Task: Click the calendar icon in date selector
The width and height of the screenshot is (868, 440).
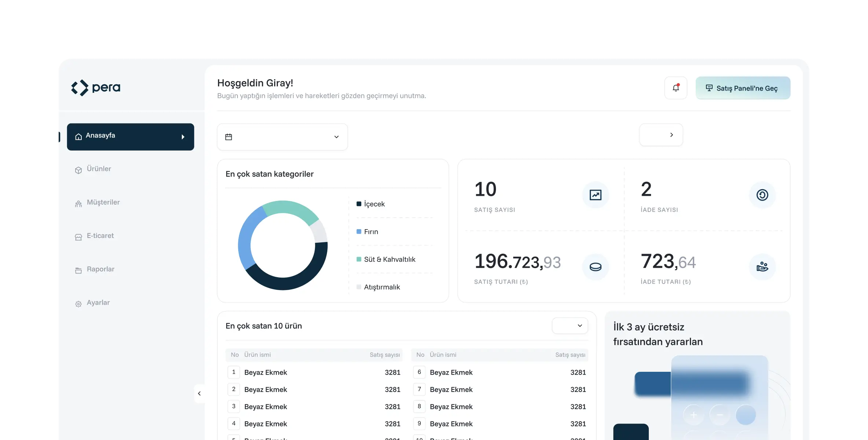Action: tap(229, 137)
